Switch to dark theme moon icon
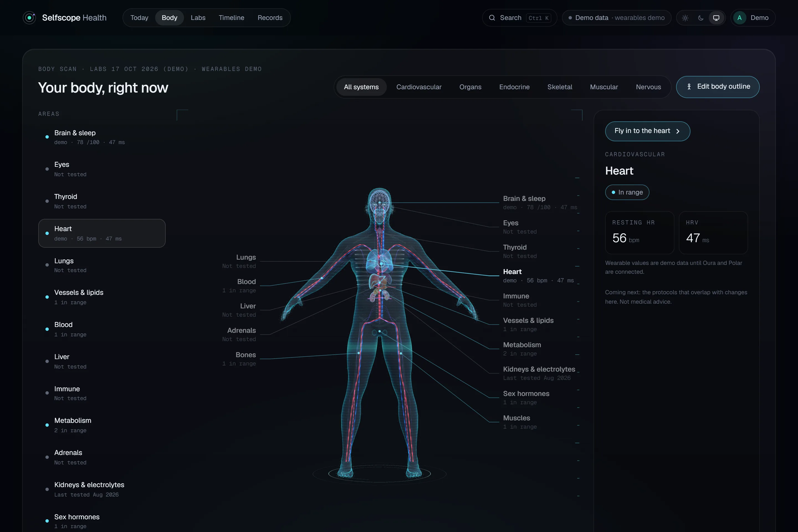The image size is (798, 532). (x=701, y=18)
